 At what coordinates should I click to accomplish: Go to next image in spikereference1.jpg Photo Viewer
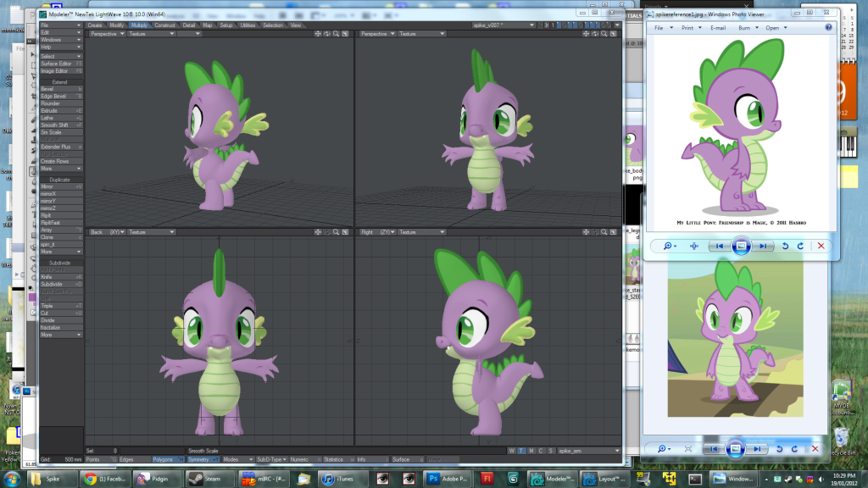pyautogui.click(x=763, y=247)
